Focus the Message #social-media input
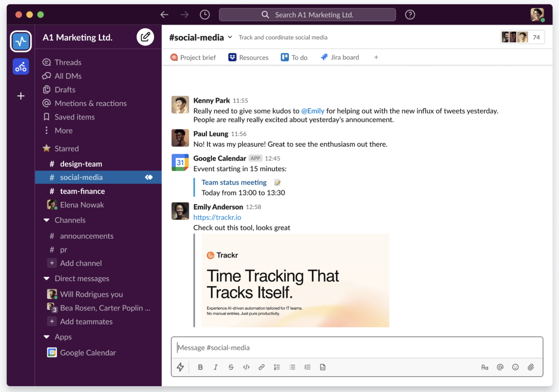This screenshot has width=559, height=392. (x=357, y=347)
